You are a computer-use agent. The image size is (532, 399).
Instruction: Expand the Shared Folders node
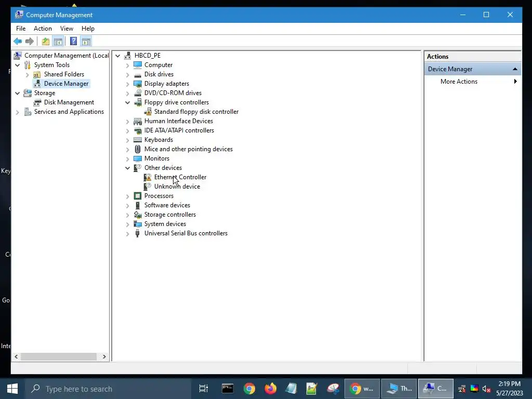point(28,75)
